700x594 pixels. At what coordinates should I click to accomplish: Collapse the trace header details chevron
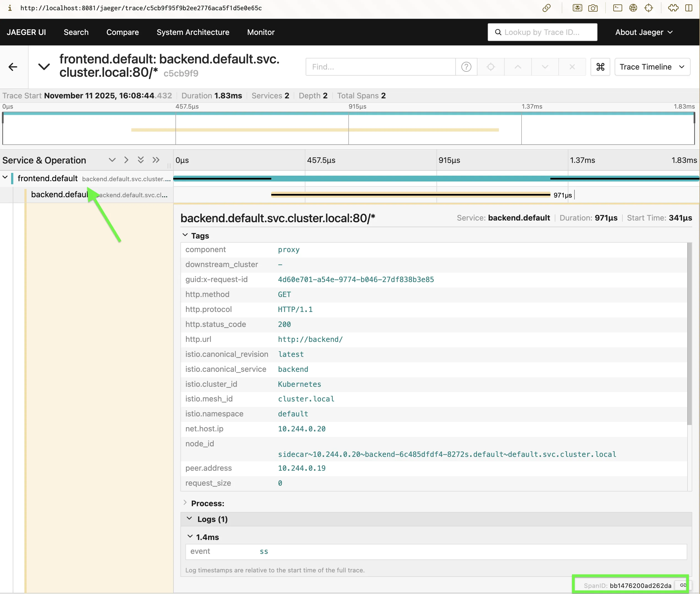pyautogui.click(x=44, y=67)
